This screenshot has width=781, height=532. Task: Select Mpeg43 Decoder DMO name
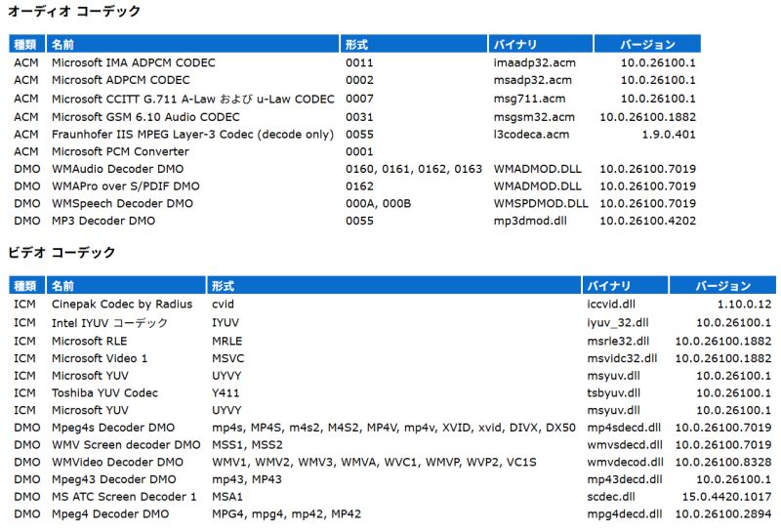click(114, 479)
